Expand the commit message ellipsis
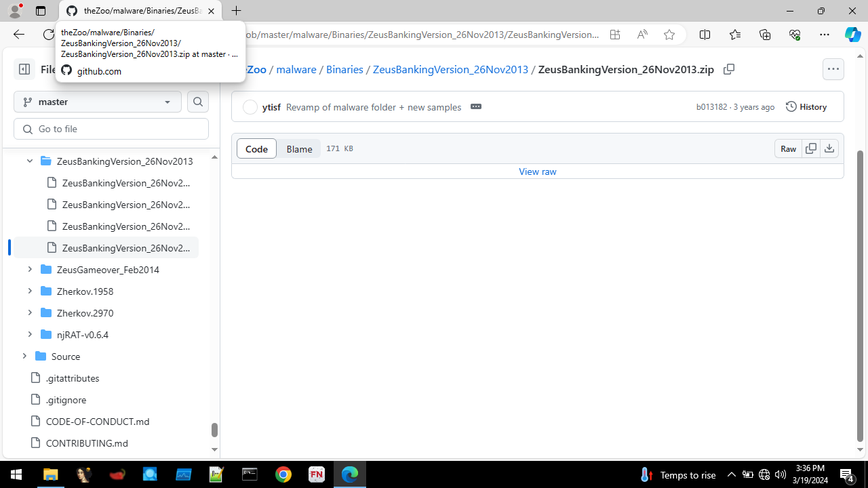The height and width of the screenshot is (488, 868). 475,106
